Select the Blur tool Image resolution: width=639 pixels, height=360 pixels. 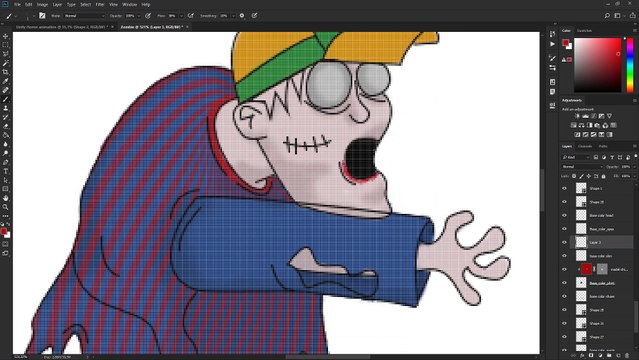pos(5,144)
